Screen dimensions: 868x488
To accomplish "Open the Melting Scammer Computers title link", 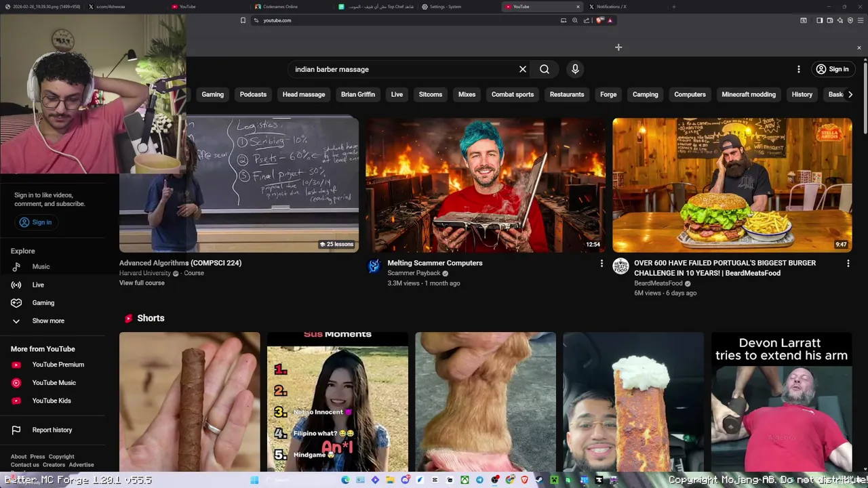I will click(435, 263).
